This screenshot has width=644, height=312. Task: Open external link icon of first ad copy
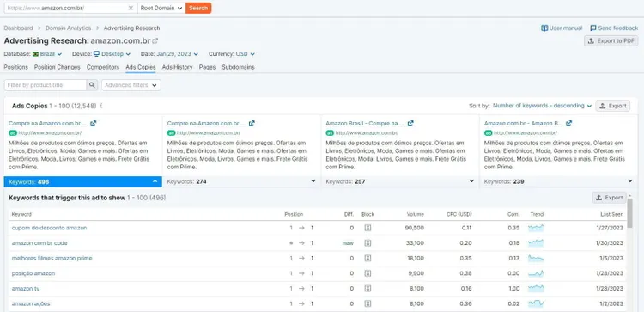94,123
